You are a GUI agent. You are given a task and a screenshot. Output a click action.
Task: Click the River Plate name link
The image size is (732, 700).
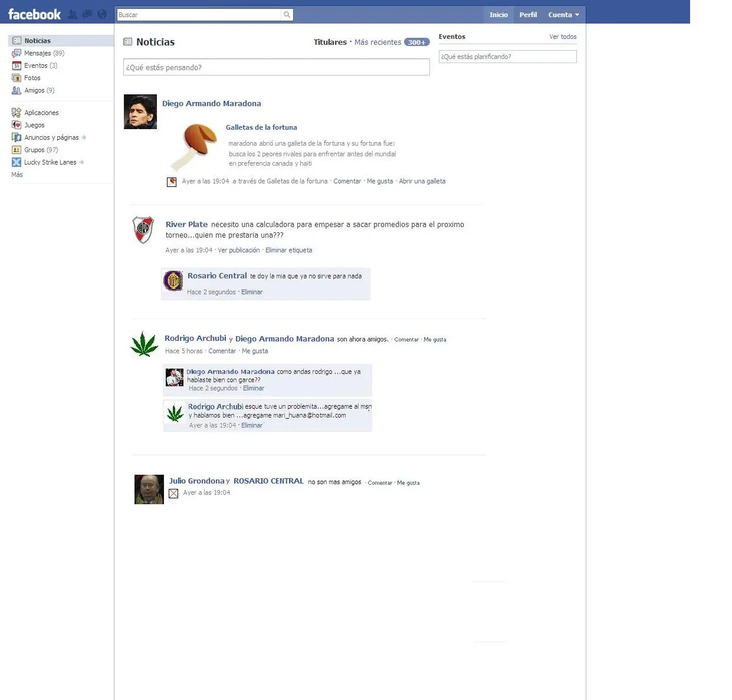point(186,224)
